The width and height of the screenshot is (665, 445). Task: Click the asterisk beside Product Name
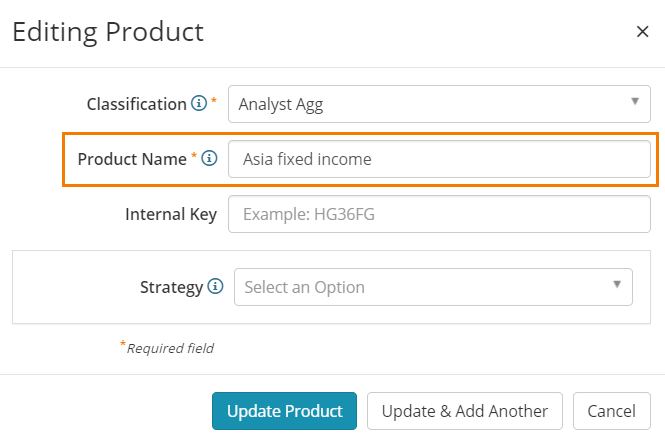194,155
